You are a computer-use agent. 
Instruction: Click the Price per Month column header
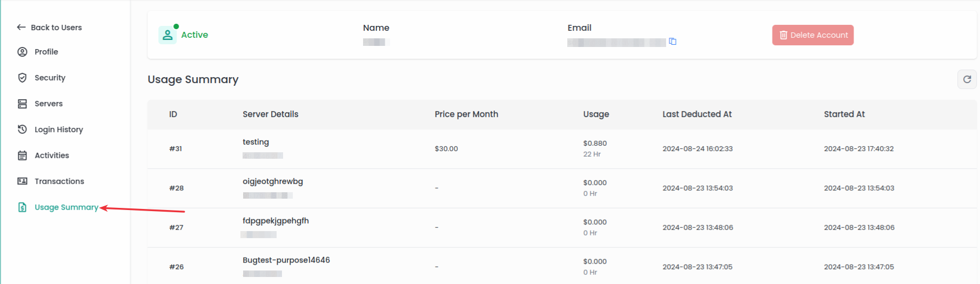coord(466,114)
